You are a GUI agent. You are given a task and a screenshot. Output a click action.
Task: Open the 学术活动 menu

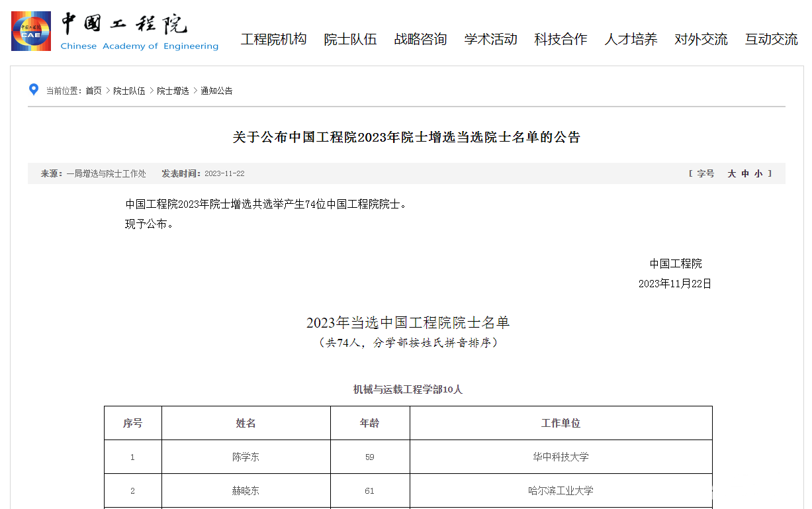490,39
